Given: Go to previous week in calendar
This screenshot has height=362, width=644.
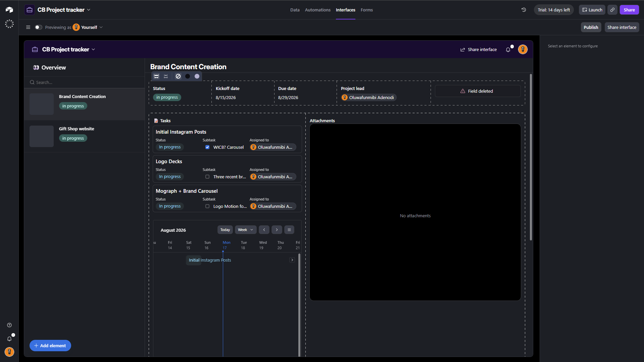Looking at the screenshot, I should click(264, 230).
